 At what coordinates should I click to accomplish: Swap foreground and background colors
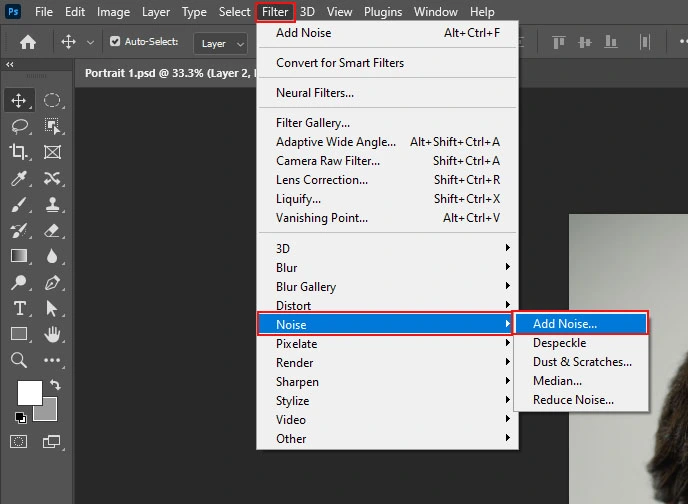click(54, 384)
